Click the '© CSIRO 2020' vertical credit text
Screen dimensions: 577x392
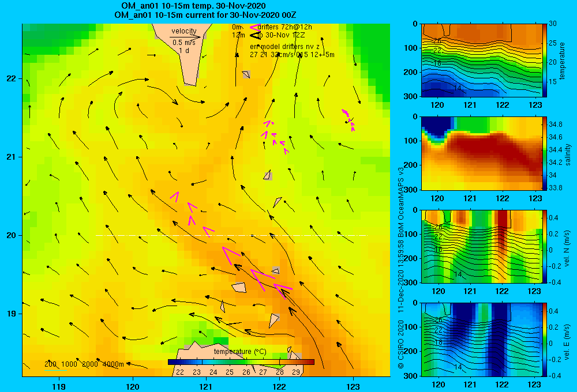[x=401, y=344]
